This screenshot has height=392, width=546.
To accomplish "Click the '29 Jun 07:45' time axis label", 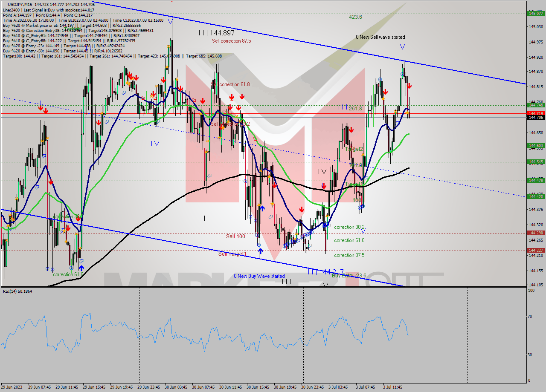I will coord(39,387).
